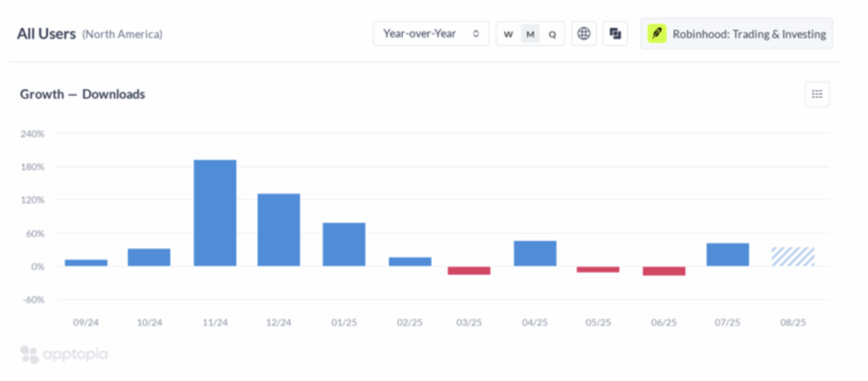The height and width of the screenshot is (381, 868).
Task: Click the 04/25 growth bar
Action: point(535,254)
